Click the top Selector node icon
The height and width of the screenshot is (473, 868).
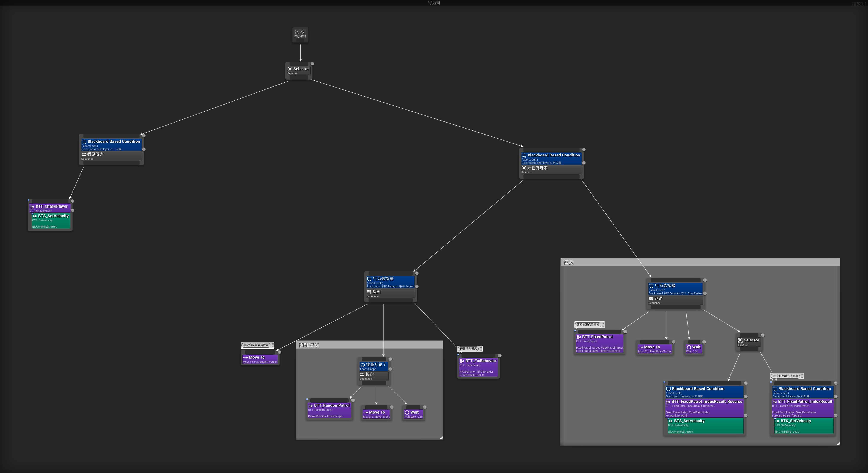290,69
